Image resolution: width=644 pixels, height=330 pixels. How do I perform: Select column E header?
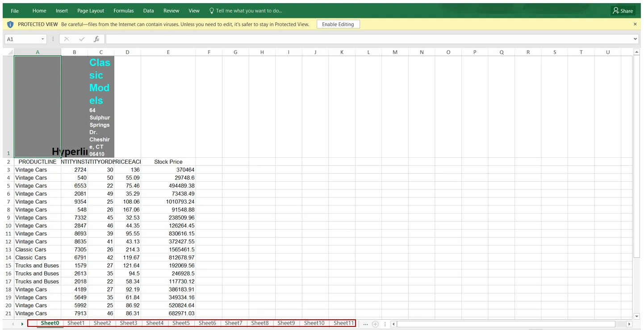(x=168, y=52)
